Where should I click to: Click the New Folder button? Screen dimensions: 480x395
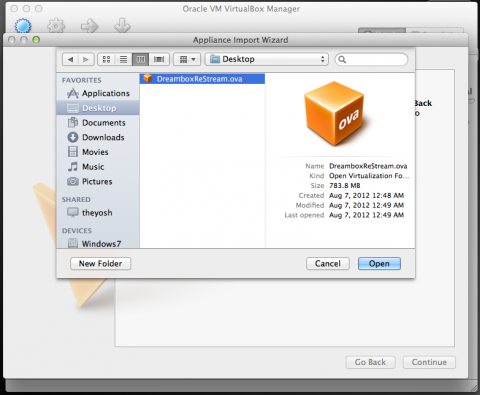100,264
